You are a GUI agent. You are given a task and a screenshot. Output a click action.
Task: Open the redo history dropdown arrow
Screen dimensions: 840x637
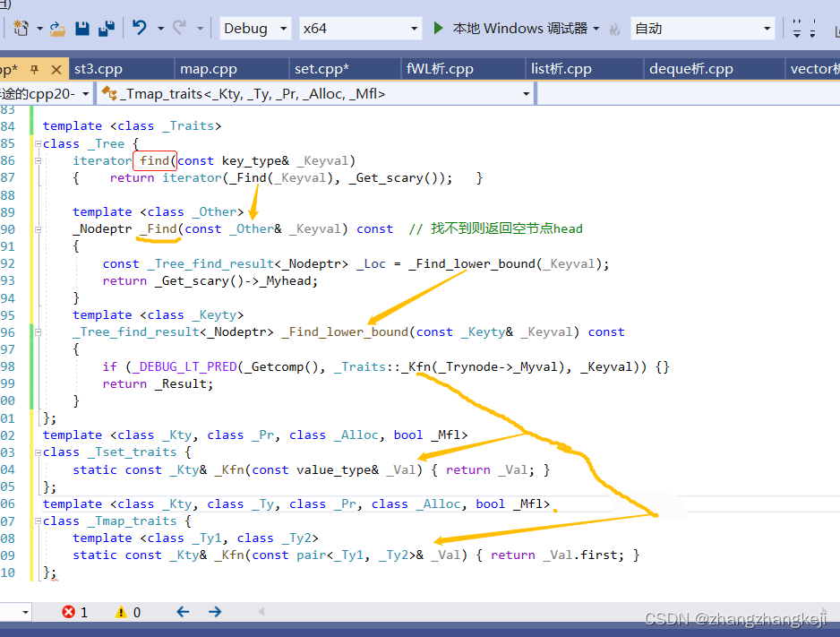(200, 29)
